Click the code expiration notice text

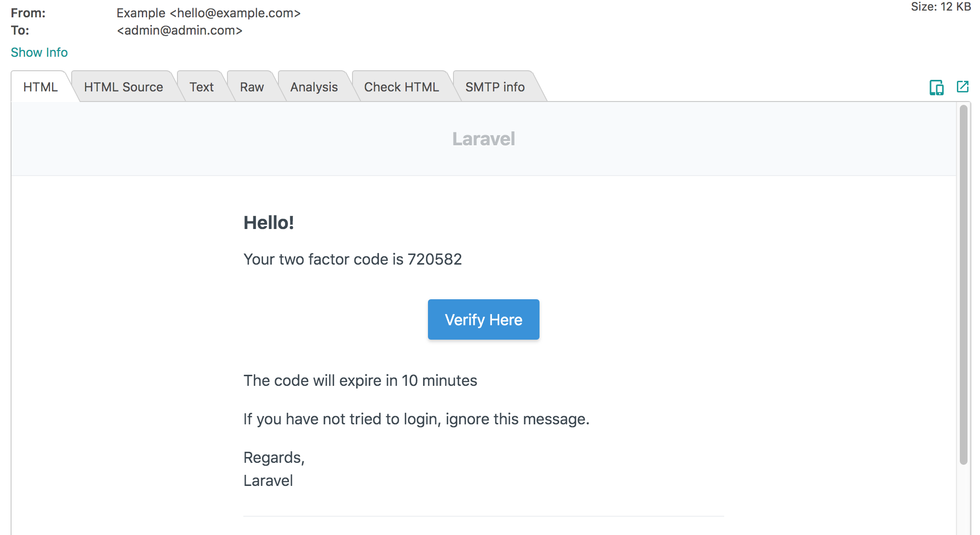(361, 380)
